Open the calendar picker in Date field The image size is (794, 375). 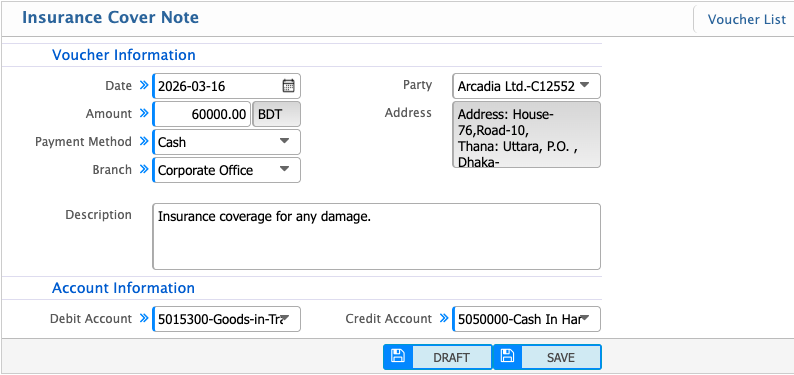coord(288,86)
